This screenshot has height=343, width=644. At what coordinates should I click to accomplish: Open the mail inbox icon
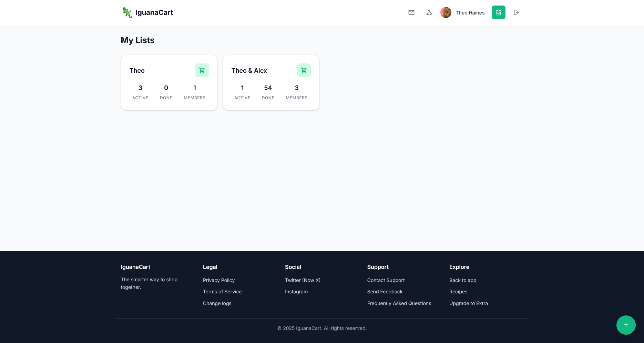click(411, 12)
